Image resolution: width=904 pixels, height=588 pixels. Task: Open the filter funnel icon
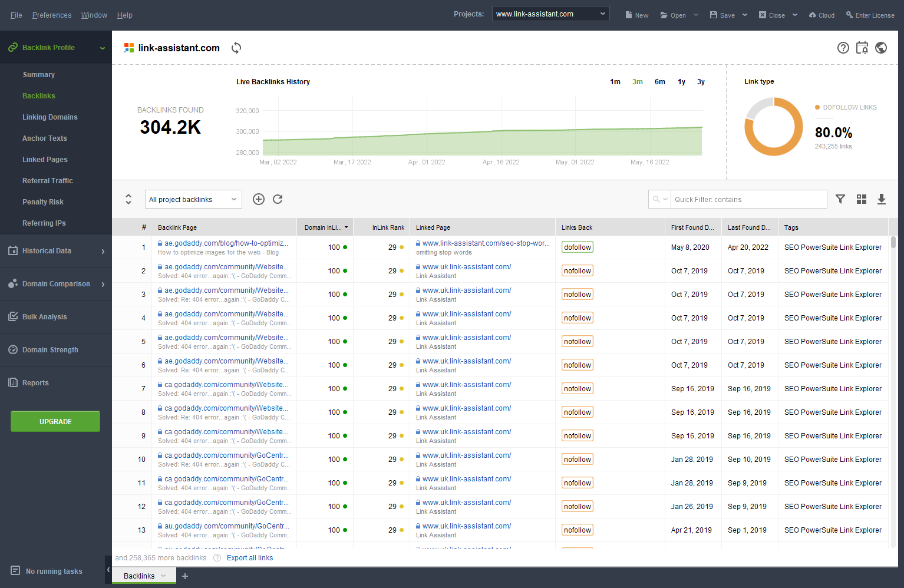pyautogui.click(x=840, y=199)
